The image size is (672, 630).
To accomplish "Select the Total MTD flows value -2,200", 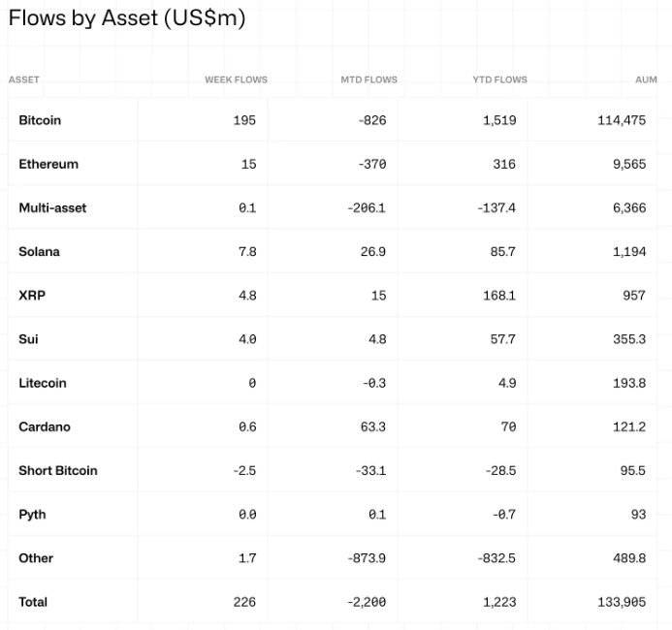I will (x=367, y=602).
